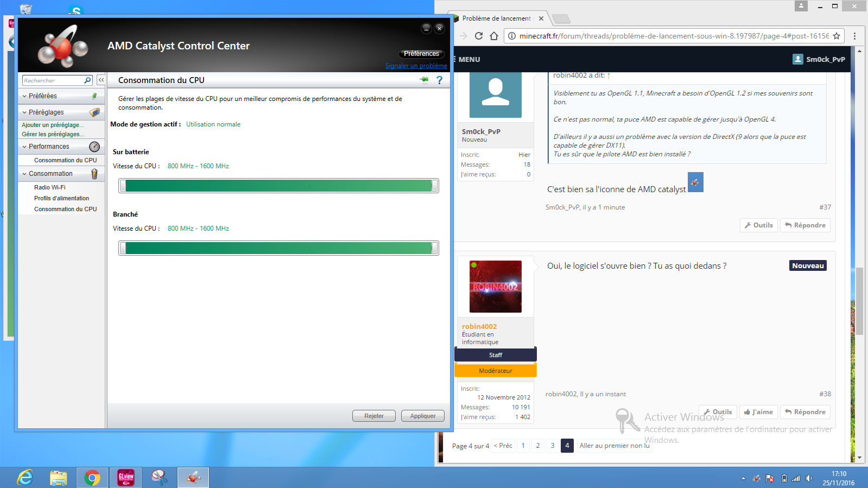Click the Chrome address bar

674,36
